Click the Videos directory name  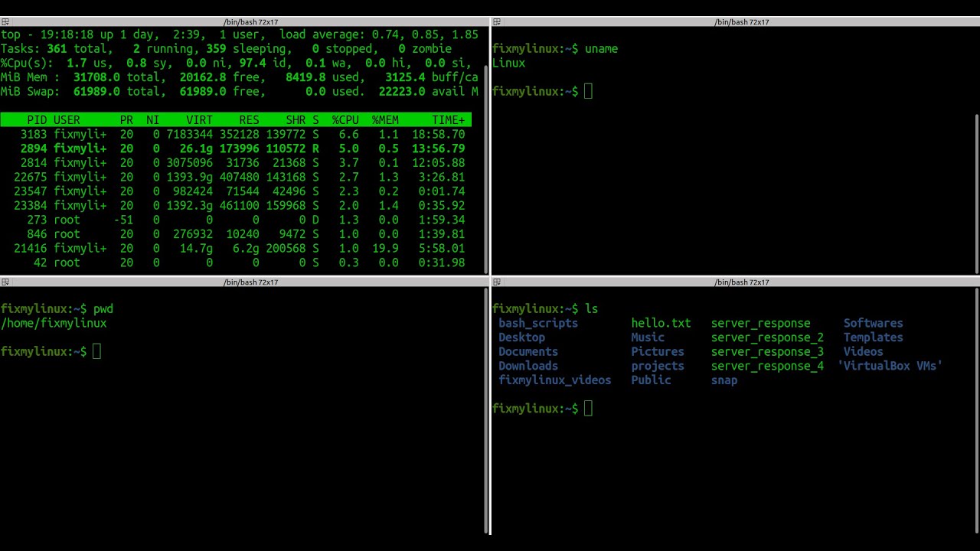pos(863,352)
